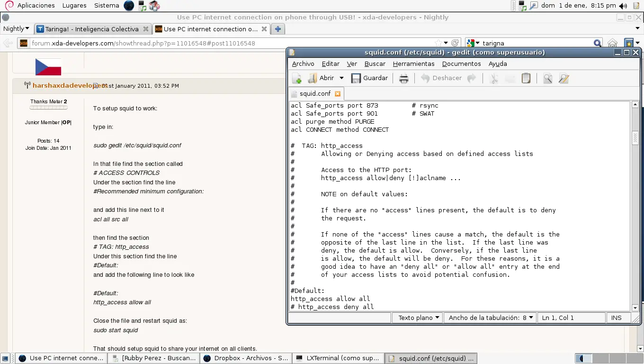Click the paste clipboard icon
Screen dimensions: 644x364
point(526,78)
